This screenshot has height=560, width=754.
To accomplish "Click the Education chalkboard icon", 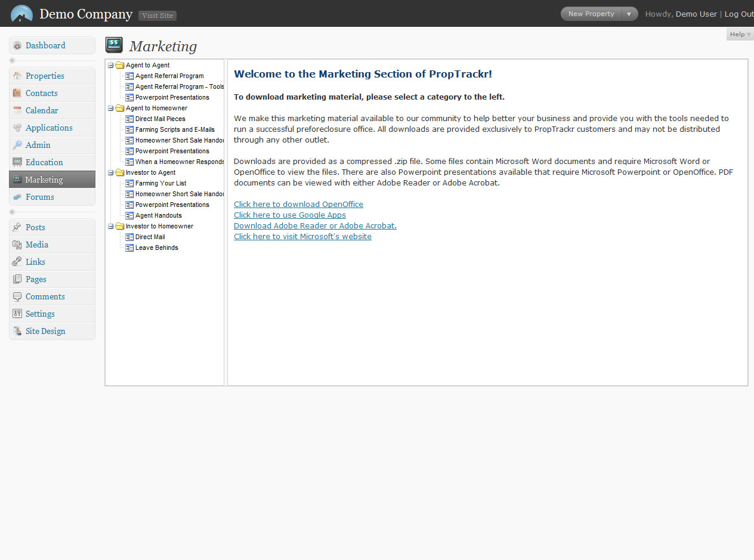I will [17, 163].
